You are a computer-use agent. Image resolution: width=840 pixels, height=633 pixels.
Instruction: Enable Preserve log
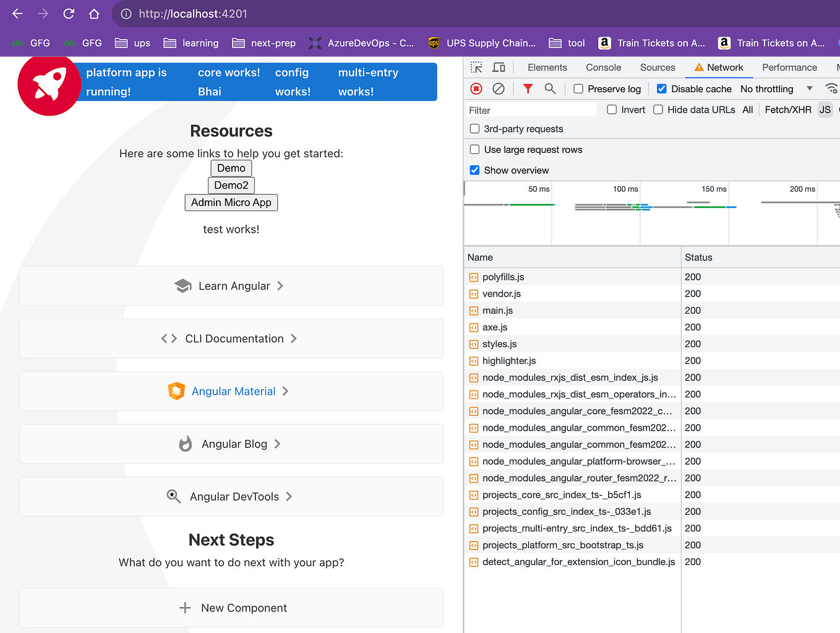click(x=578, y=88)
